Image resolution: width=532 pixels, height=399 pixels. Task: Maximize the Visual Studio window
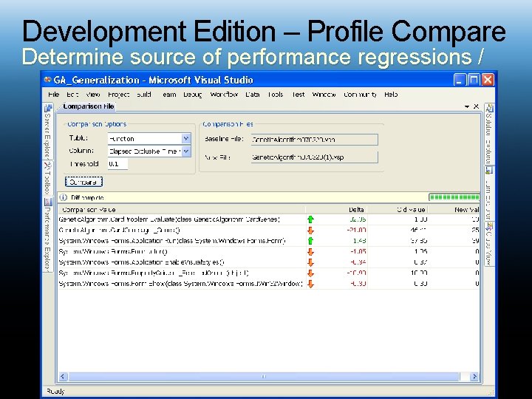pyautogui.click(x=474, y=80)
